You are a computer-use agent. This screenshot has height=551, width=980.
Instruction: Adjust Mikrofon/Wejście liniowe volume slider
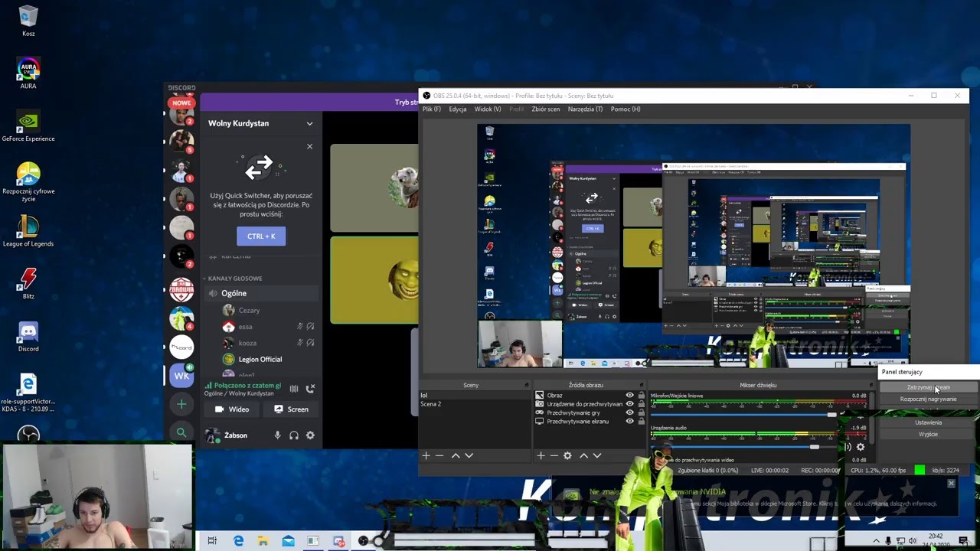[831, 415]
